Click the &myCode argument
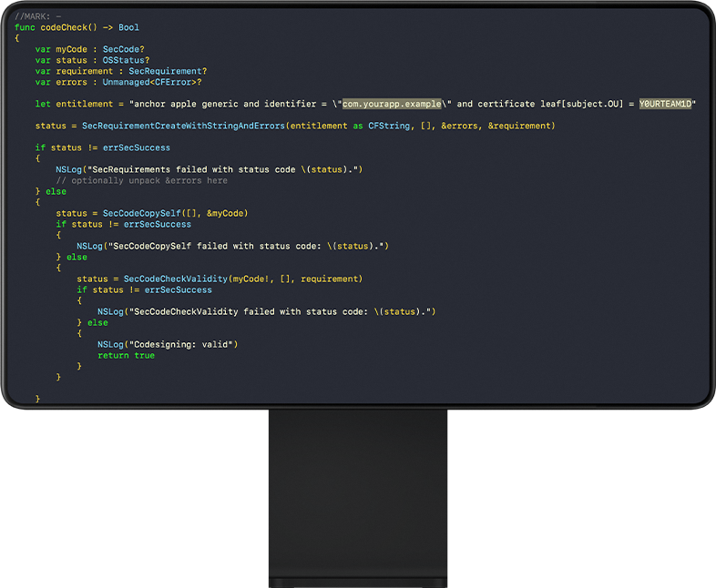 (x=227, y=213)
